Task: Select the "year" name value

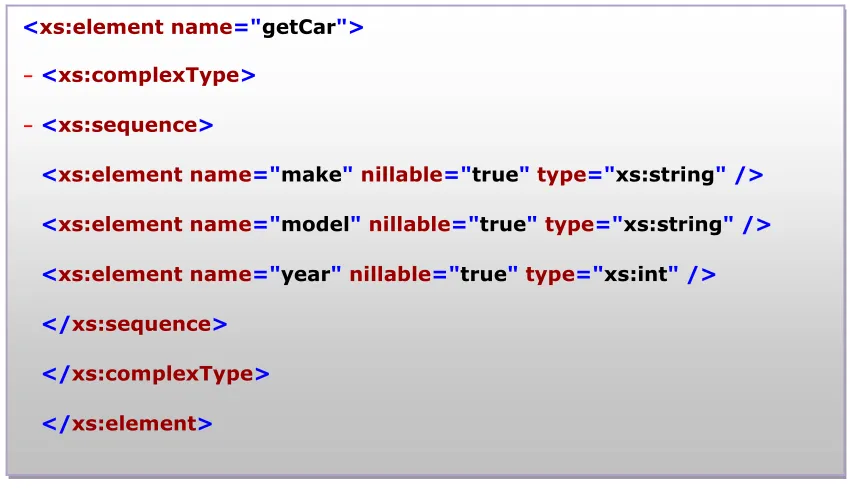Action: click(x=306, y=275)
